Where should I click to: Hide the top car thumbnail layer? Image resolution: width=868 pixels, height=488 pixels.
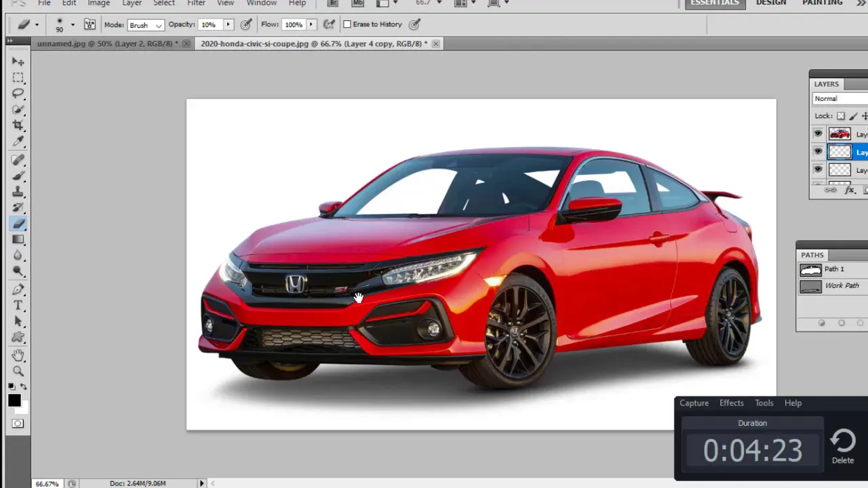pyautogui.click(x=818, y=134)
